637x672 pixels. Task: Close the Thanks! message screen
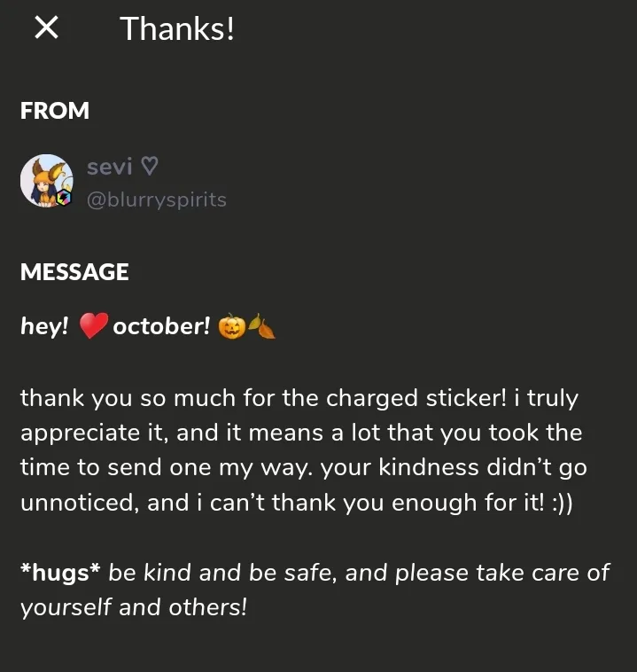click(46, 28)
